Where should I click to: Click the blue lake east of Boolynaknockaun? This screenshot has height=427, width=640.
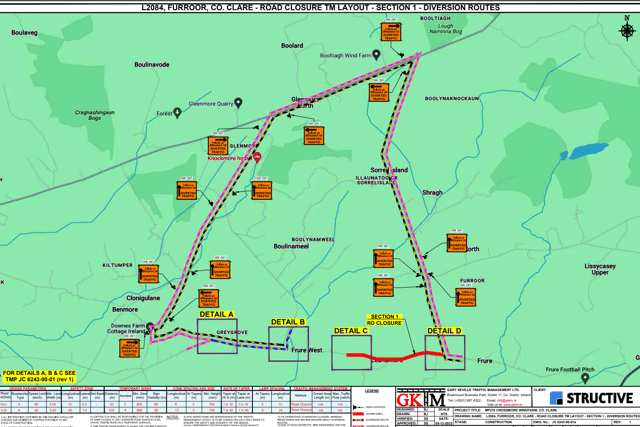coord(588,151)
